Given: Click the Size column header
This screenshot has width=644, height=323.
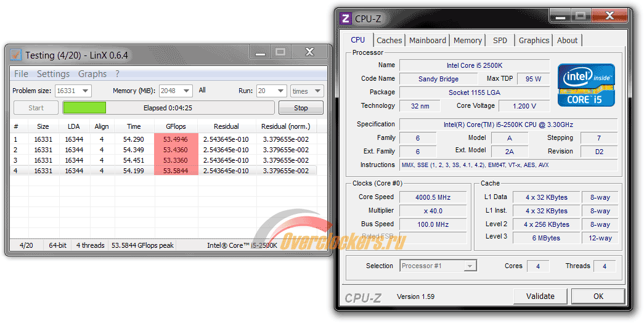Looking at the screenshot, I should [43, 126].
